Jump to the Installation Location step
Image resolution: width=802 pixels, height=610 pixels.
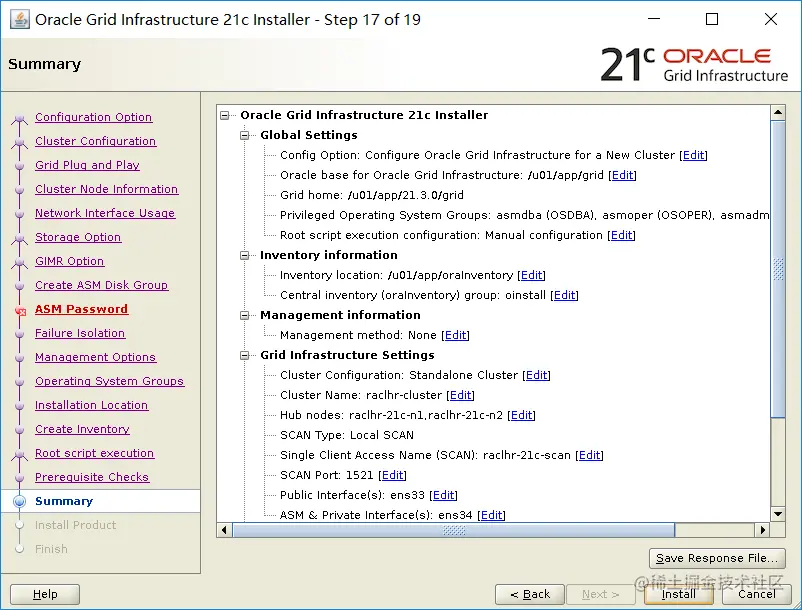(92, 405)
